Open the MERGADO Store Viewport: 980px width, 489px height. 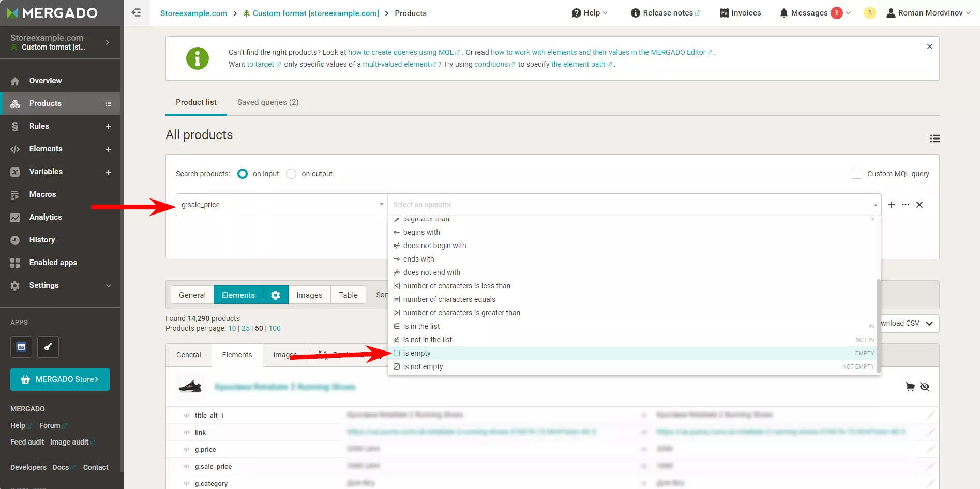tap(60, 379)
